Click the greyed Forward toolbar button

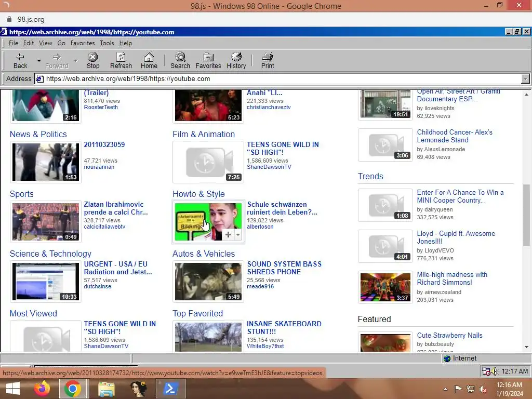point(57,61)
